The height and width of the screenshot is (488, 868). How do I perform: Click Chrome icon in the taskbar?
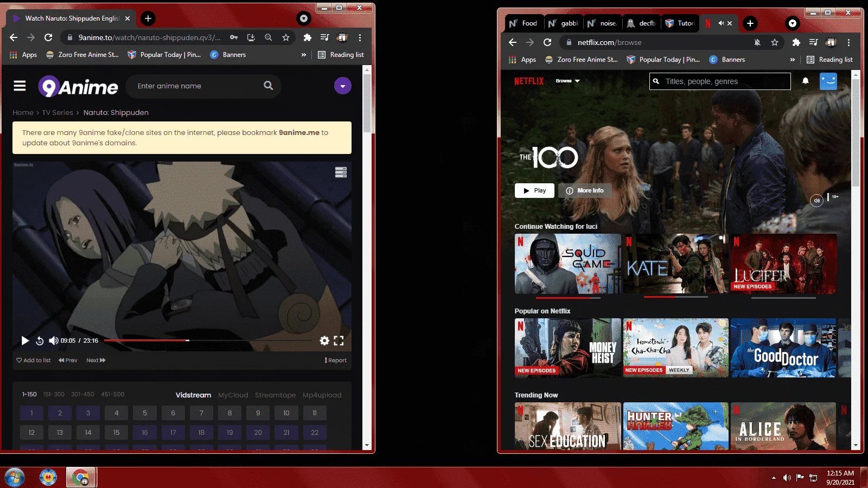tap(81, 477)
